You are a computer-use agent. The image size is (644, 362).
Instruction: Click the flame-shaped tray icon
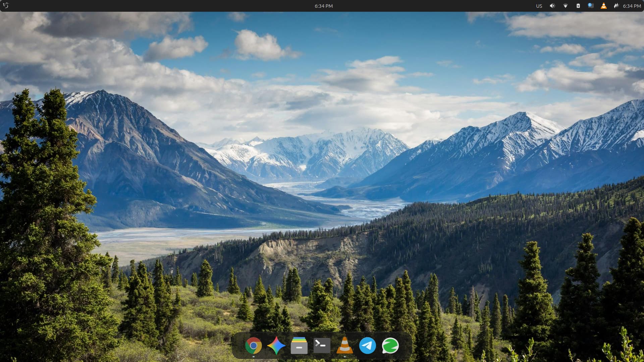616,6
